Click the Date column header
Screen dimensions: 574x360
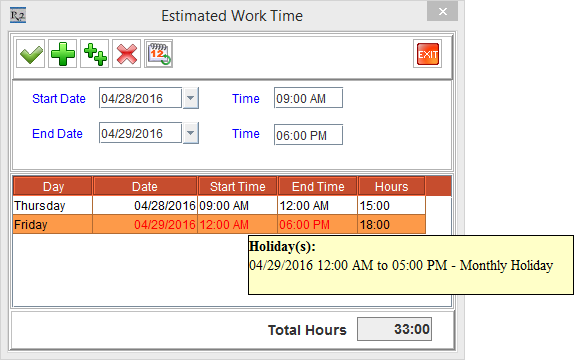pos(145,186)
